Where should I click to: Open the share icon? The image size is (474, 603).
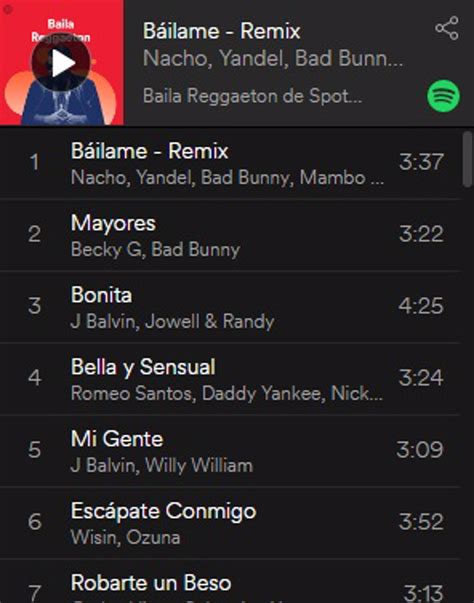447,28
